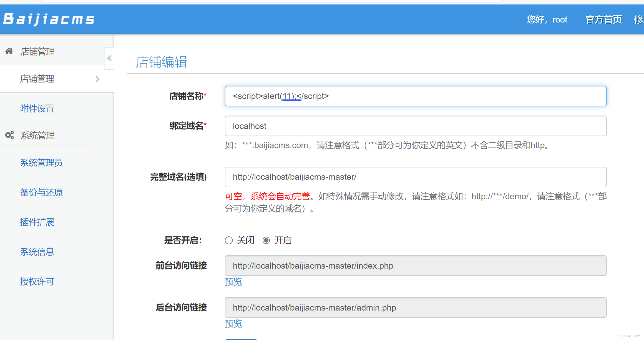
Task: Open the 系统管理员 page
Action: click(x=41, y=163)
